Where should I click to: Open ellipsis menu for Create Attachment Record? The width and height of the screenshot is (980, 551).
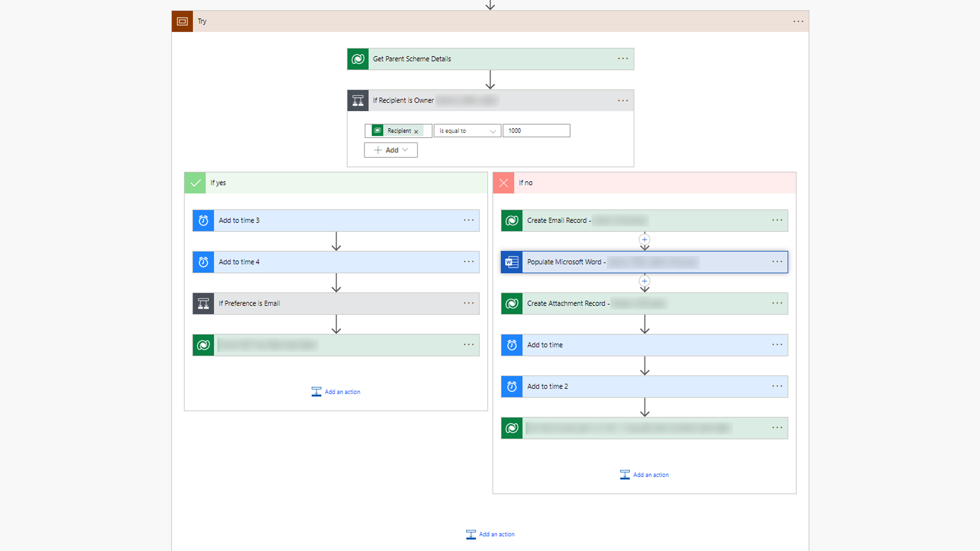point(777,303)
